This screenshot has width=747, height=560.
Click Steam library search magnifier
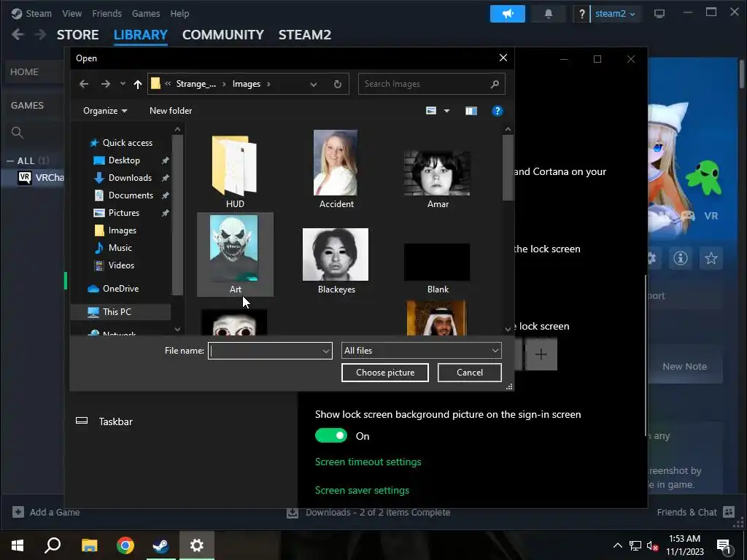[x=18, y=133]
